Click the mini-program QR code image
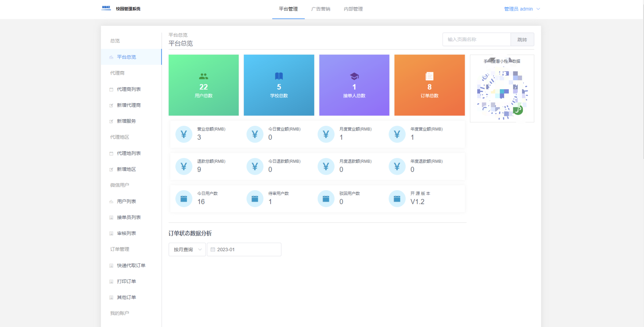 click(x=502, y=93)
